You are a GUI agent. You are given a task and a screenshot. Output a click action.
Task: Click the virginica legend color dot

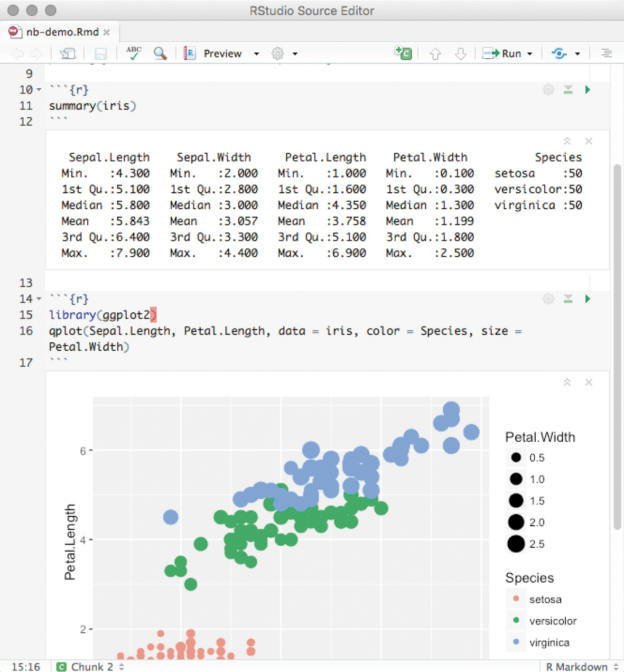(516, 642)
